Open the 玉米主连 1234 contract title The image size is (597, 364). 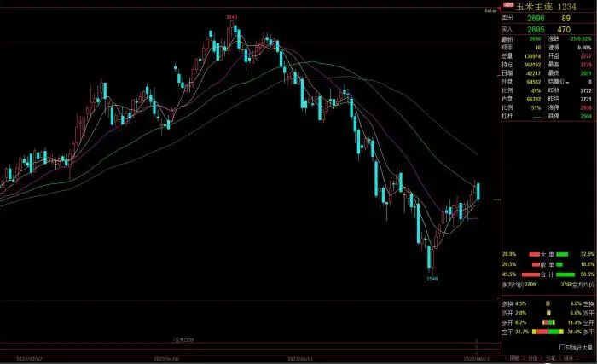(546, 5)
